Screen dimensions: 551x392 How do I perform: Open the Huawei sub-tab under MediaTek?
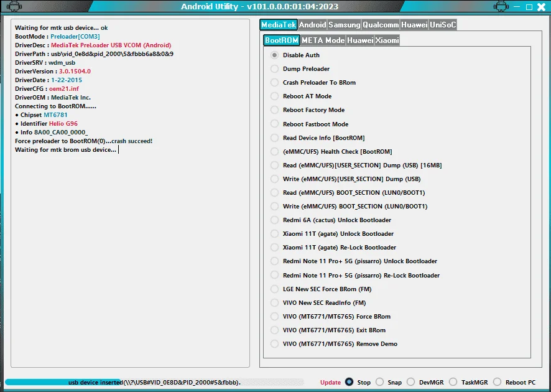tap(360, 40)
